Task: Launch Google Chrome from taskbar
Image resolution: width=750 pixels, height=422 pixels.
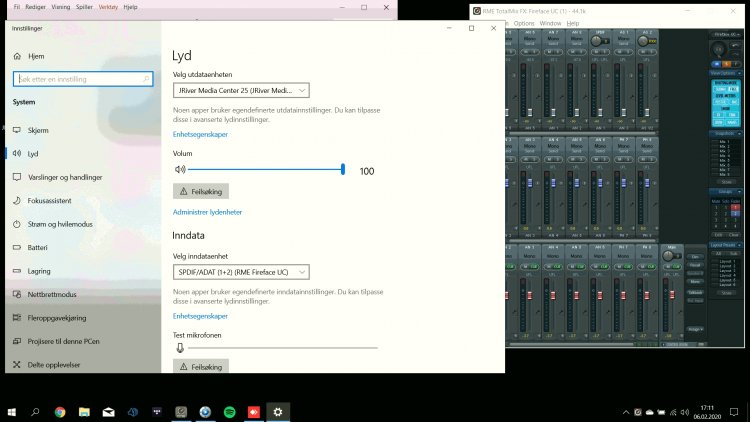Action: 60,412
